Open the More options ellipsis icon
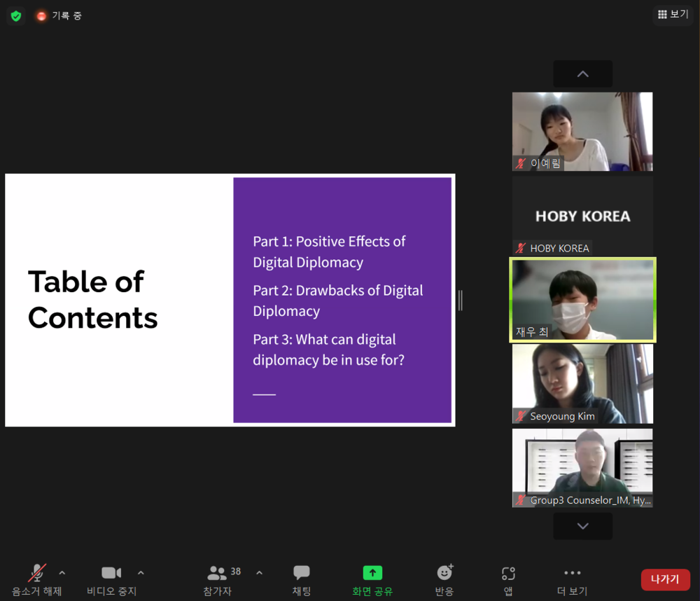Screen dimensions: 700x601 pos(573,572)
